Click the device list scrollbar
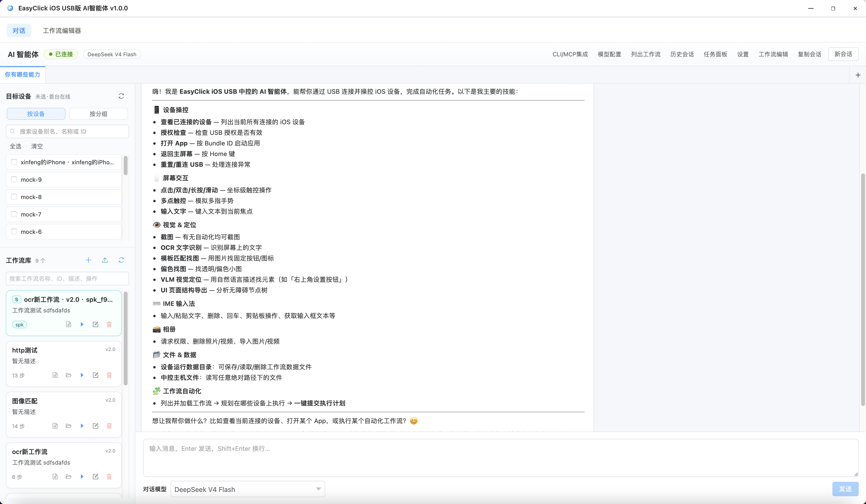The width and height of the screenshot is (866, 504). pyautogui.click(x=126, y=166)
